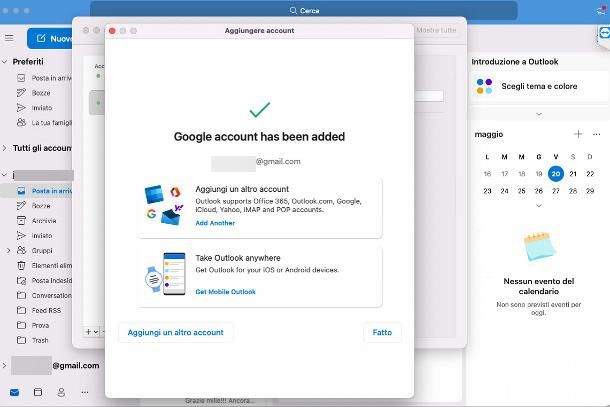Viewport: 610px width, 407px height.
Task: Open calendar more options ellipsis
Action: pos(596,134)
